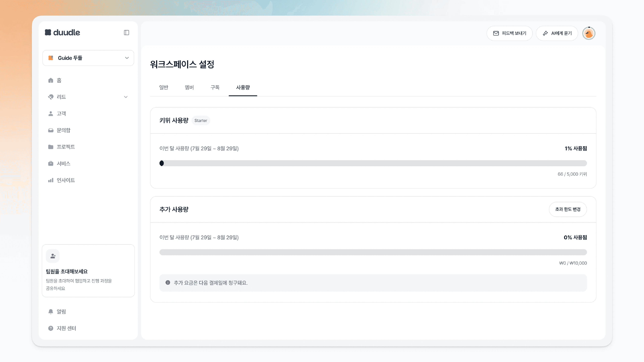Click the 추가 요금은 다음 결제일에 청구돼요 notice
Image resolution: width=644 pixels, height=362 pixels.
(373, 283)
